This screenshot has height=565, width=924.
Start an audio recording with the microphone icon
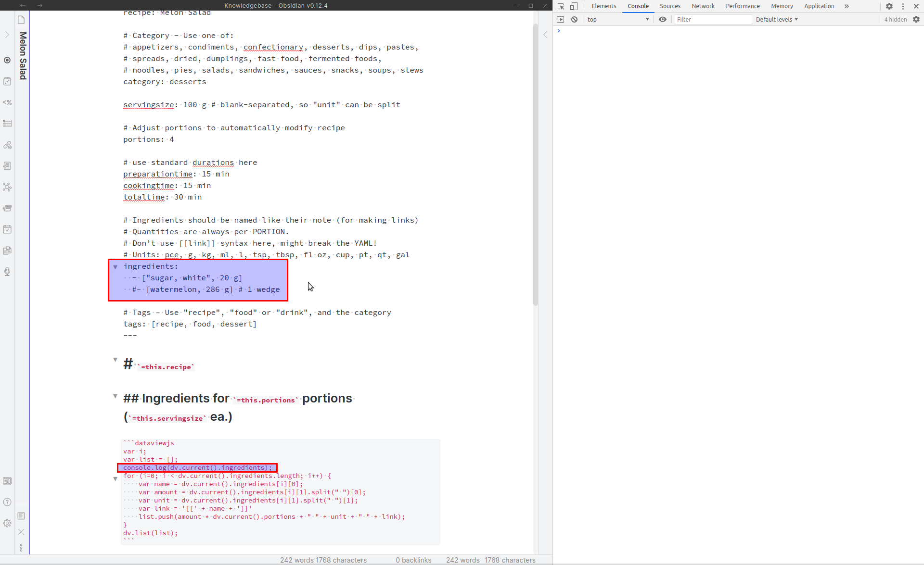(x=7, y=272)
